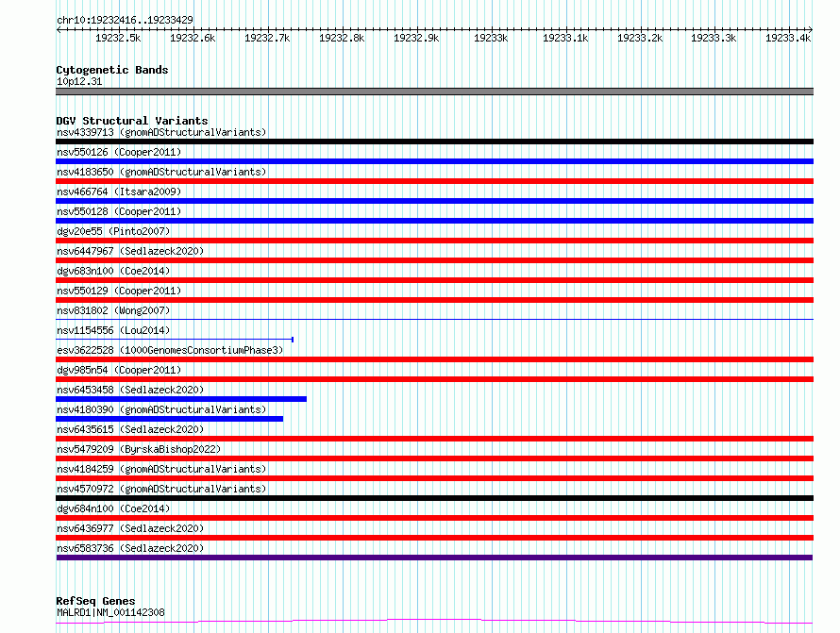Click the magenta MALRD1 gene line

coord(434,622)
